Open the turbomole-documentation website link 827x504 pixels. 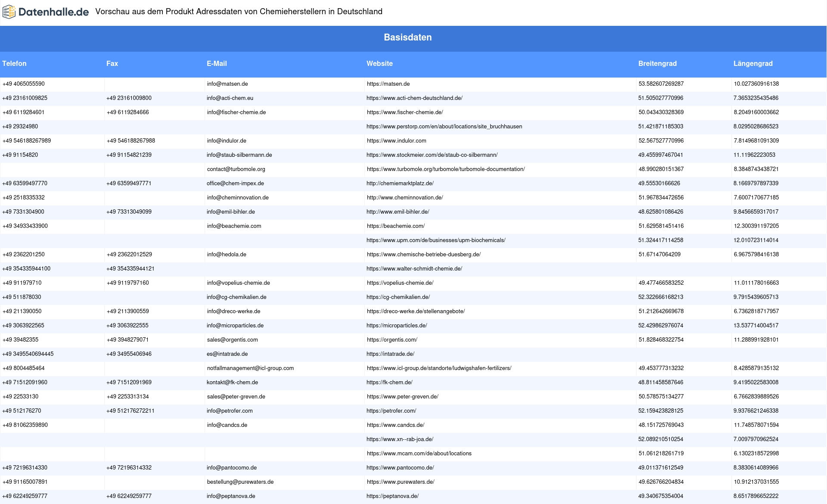tap(446, 169)
